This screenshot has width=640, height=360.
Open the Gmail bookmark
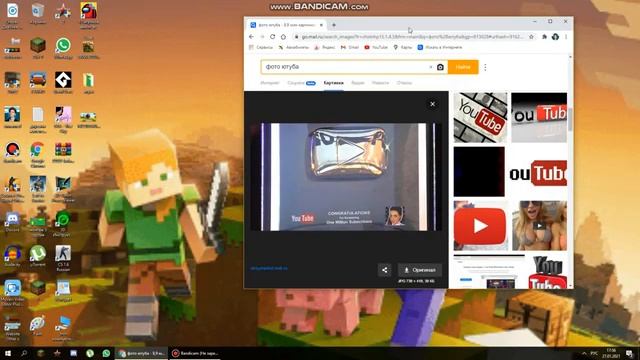pos(350,47)
